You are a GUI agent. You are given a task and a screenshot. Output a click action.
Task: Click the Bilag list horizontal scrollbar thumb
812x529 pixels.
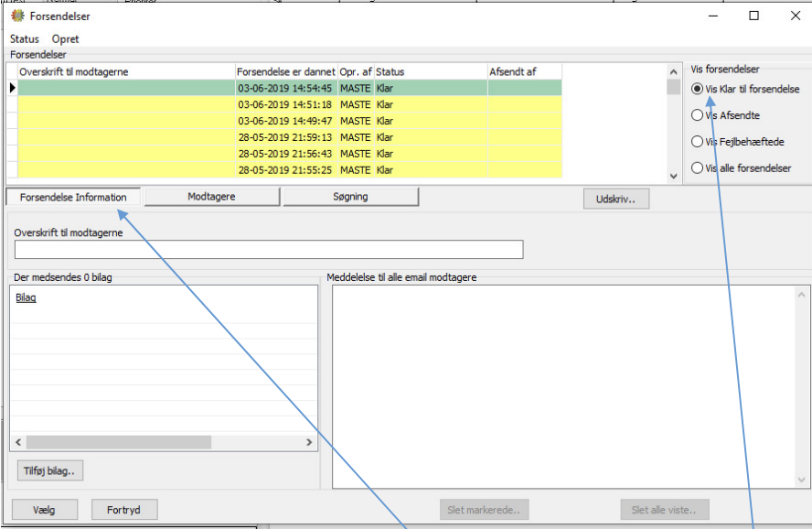point(119,442)
